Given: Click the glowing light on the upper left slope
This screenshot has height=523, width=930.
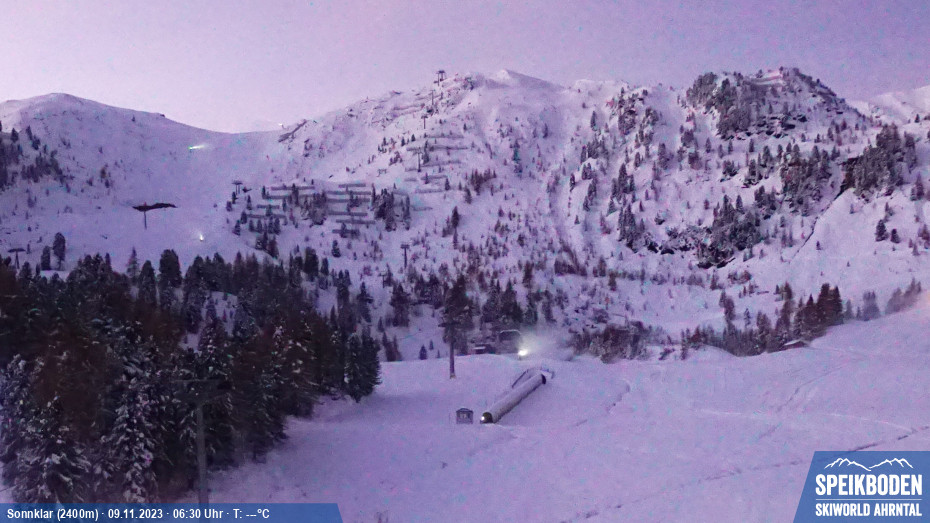Looking at the screenshot, I should click(195, 147).
